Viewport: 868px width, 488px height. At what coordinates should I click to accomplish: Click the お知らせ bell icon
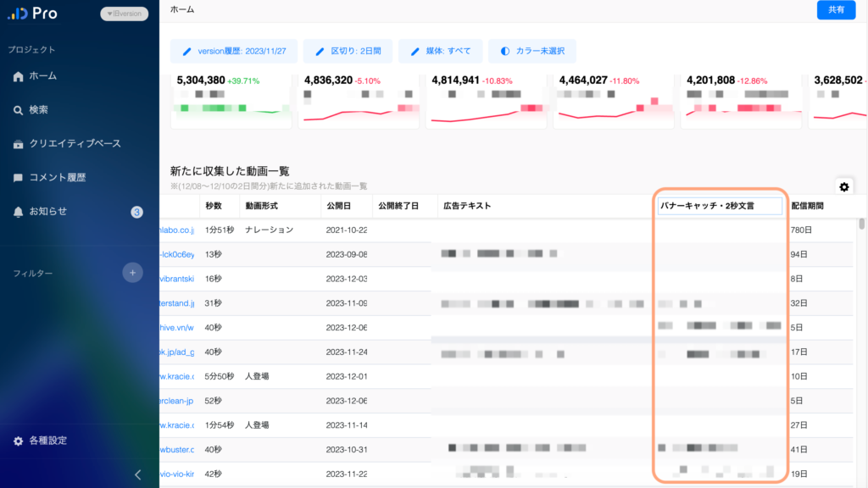(x=19, y=211)
